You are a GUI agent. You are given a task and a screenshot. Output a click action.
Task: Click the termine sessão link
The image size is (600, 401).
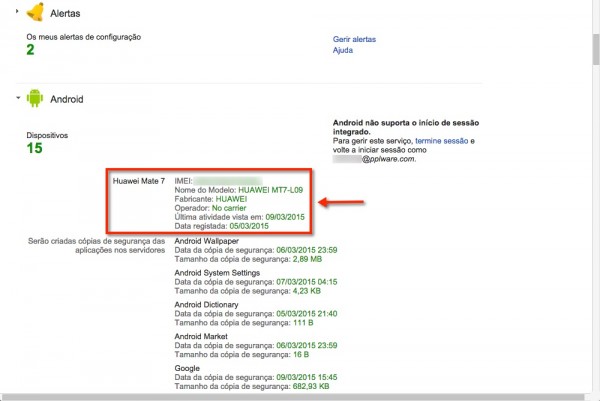click(x=442, y=141)
